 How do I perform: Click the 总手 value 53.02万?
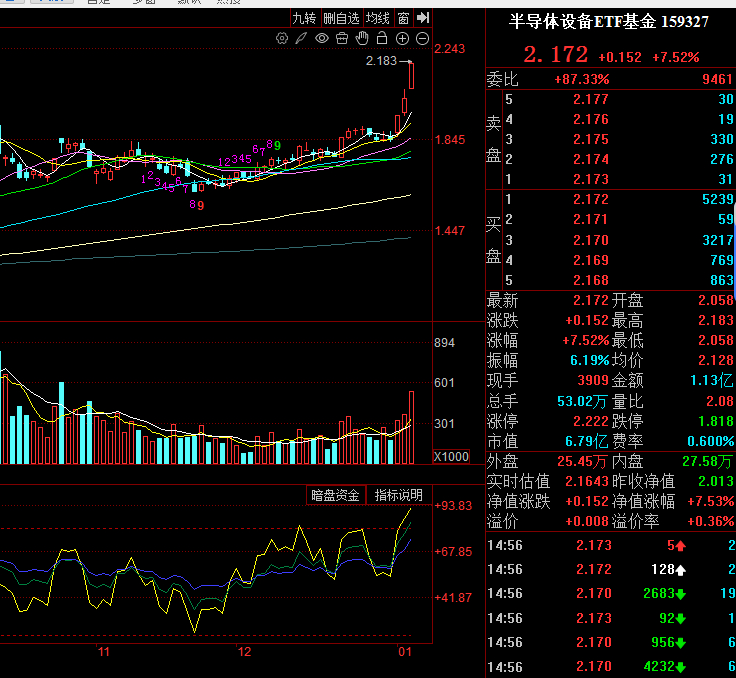(x=583, y=401)
